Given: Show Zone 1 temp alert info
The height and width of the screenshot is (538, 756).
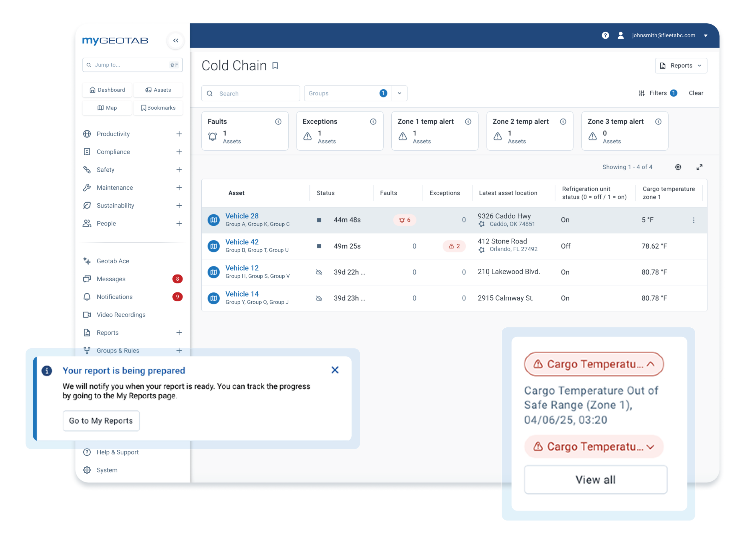Looking at the screenshot, I should (468, 122).
